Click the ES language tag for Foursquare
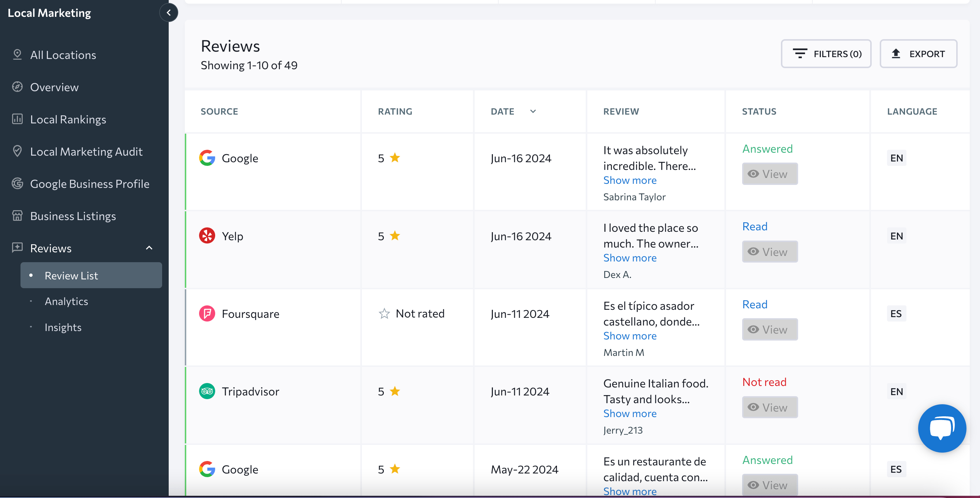Viewport: 980px width, 498px height. pyautogui.click(x=896, y=314)
